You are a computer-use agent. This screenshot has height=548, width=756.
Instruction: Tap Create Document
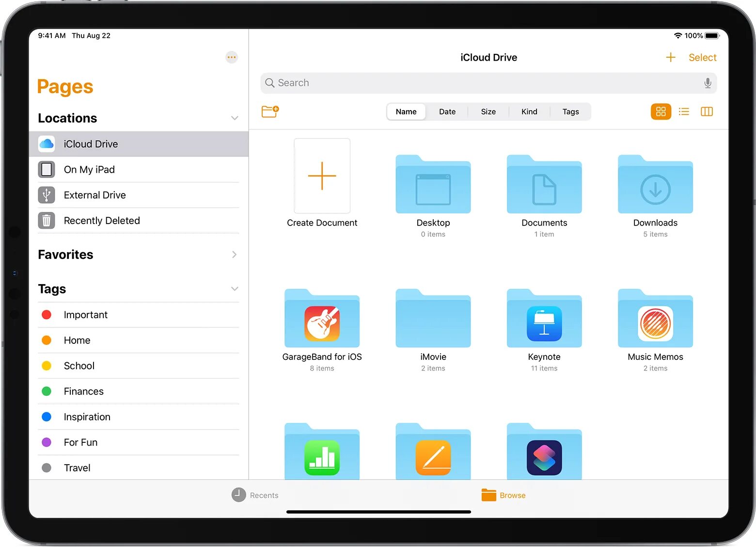point(322,176)
